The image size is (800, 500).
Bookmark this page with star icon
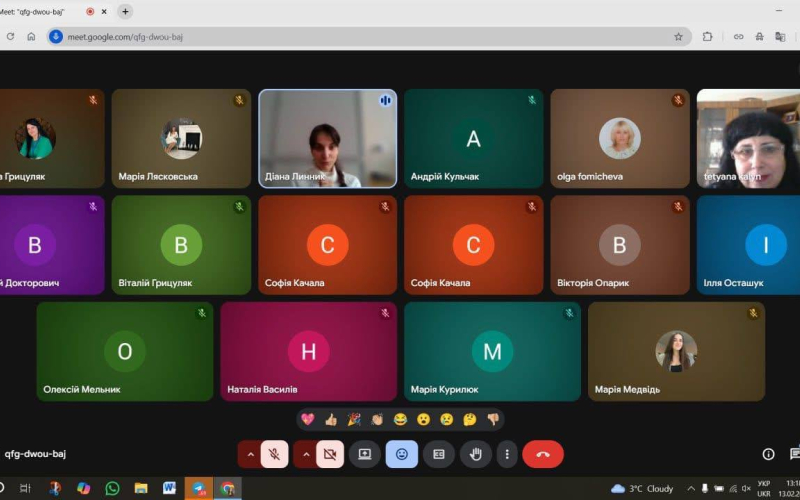point(678,37)
